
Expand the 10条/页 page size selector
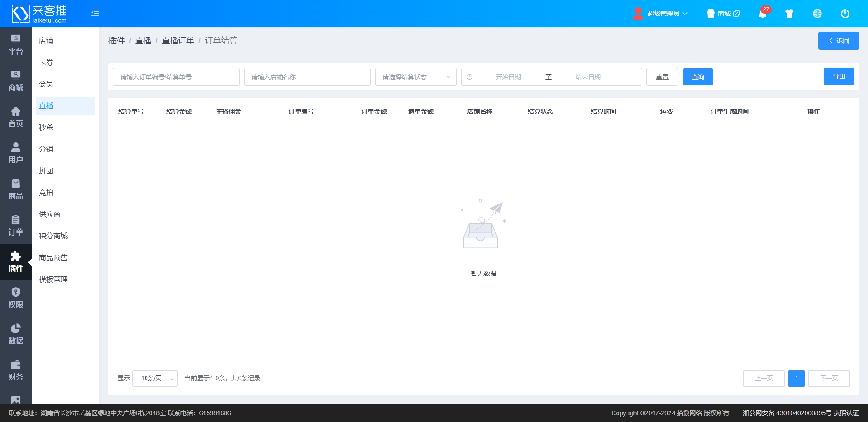[x=155, y=379]
